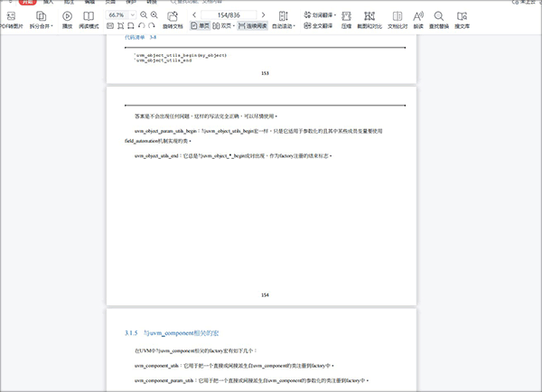Enable double page view
The width and height of the screenshot is (542, 392).
click(222, 26)
